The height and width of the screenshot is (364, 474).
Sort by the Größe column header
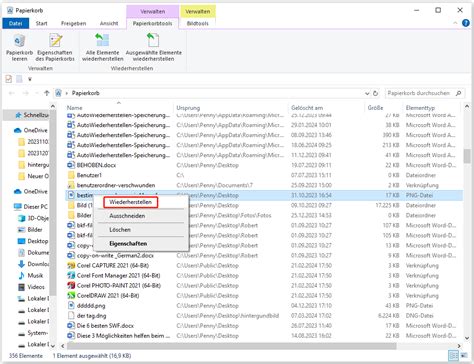pyautogui.click(x=375, y=108)
